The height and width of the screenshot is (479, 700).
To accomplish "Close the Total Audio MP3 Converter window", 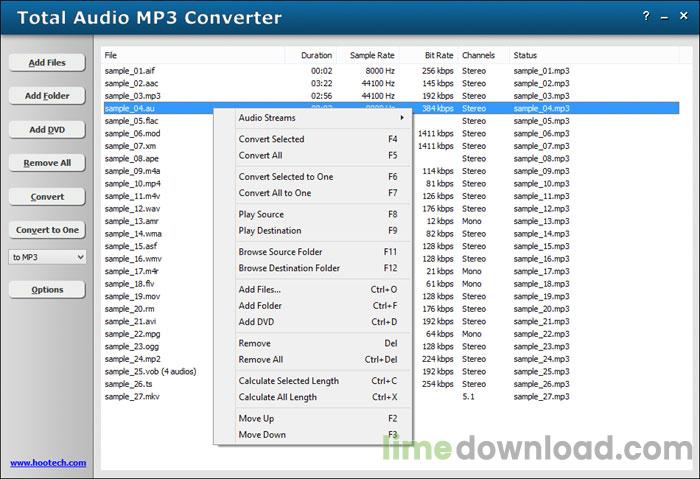I will [683, 16].
